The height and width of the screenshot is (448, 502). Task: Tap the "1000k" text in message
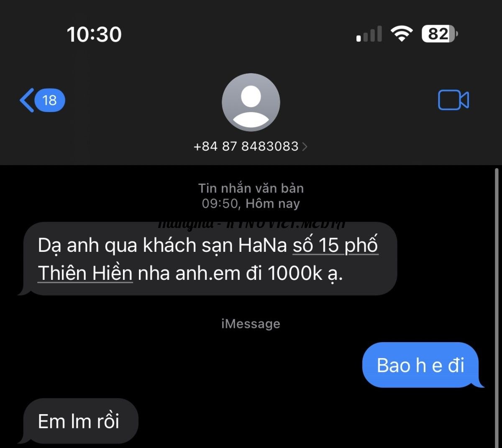[295, 273]
